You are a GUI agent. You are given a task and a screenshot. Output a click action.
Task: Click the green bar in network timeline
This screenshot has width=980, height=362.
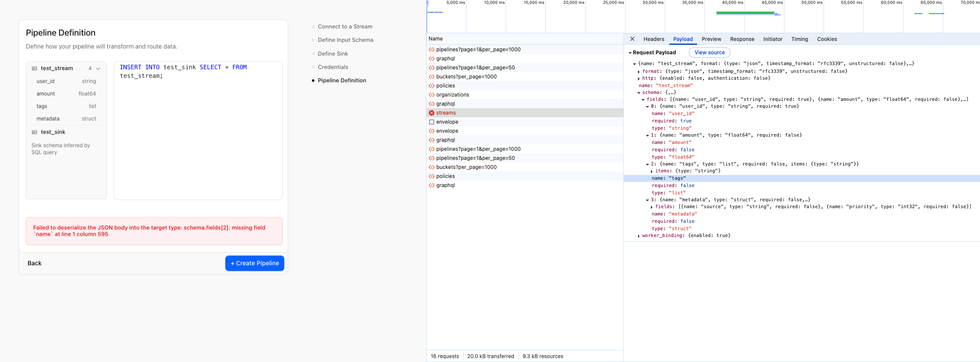745,13
